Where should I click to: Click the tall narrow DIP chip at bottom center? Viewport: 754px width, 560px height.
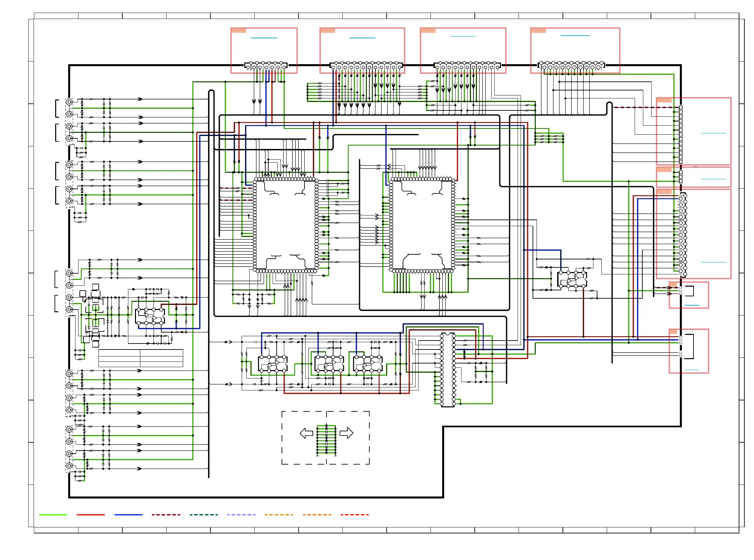point(448,370)
